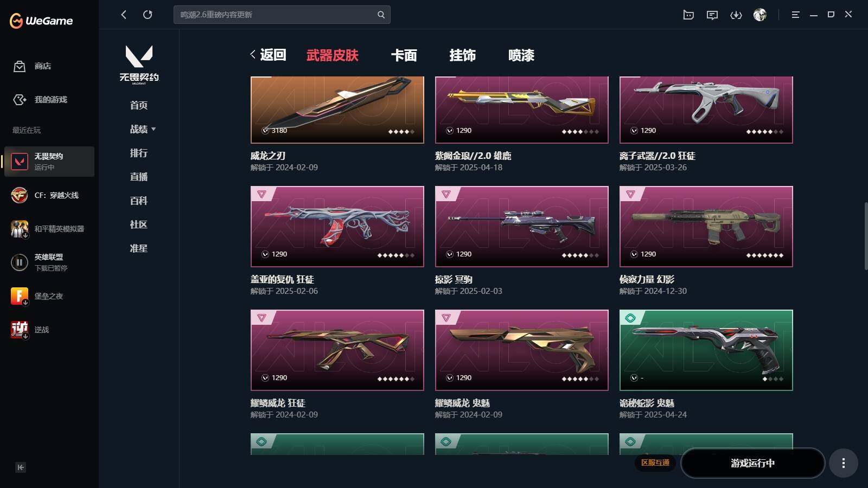This screenshot has height=488, width=868.
Task: Go back with the top bar arrow
Action: pos(124,15)
